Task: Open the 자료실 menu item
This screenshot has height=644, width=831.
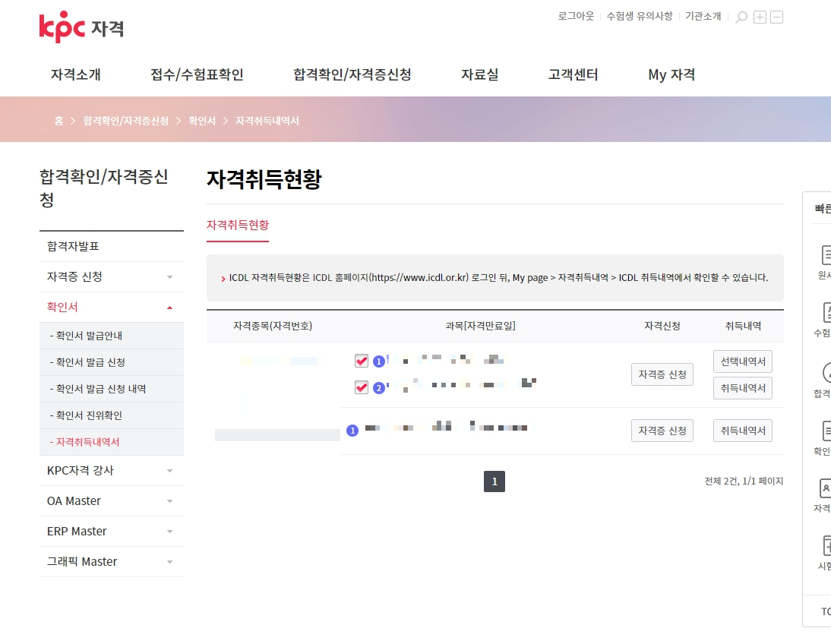Action: pyautogui.click(x=479, y=74)
